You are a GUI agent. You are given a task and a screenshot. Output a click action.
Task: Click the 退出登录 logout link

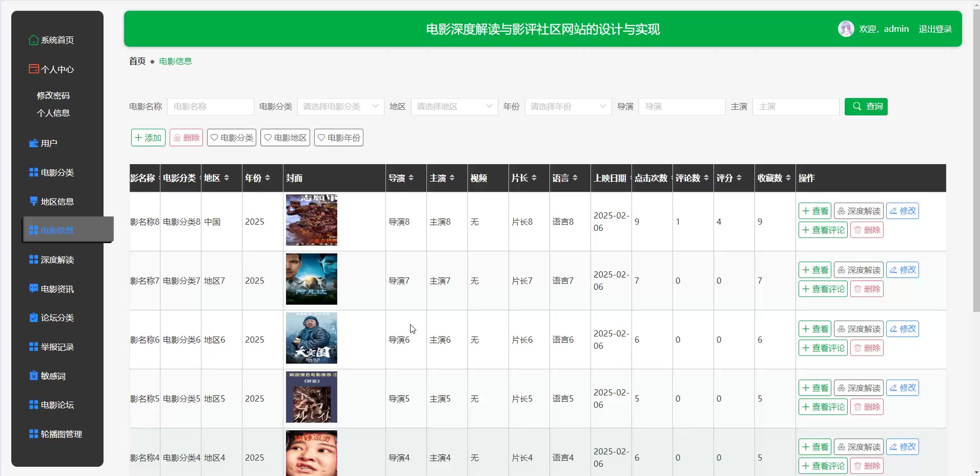tap(935, 29)
